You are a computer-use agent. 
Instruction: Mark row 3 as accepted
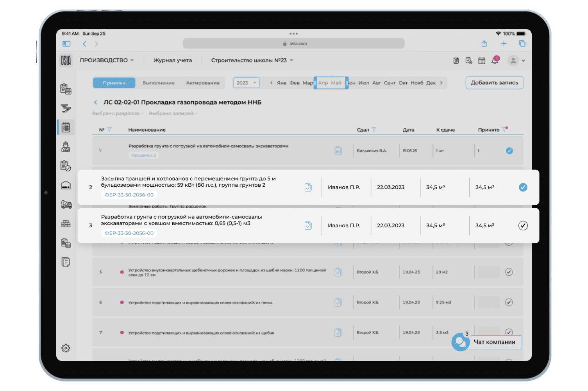click(523, 226)
